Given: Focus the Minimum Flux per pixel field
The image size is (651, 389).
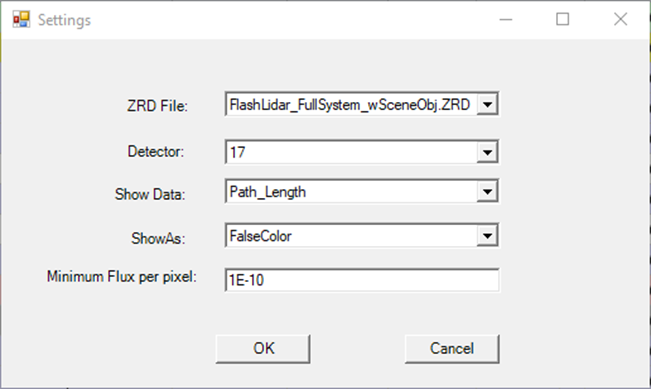Looking at the screenshot, I should coord(362,280).
